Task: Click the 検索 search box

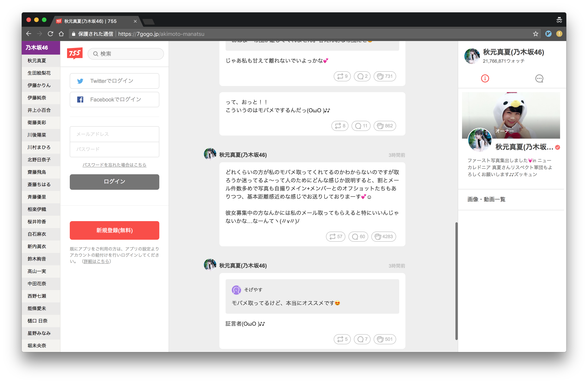Action: pos(126,54)
